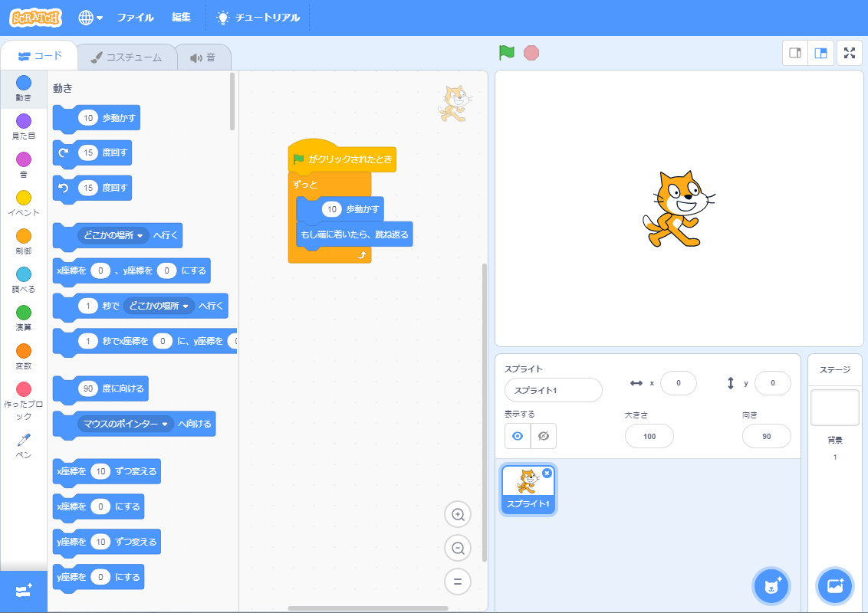Click もし端に着いたら、跳ね返る block in workspace
868x613 pixels.
tap(354, 234)
